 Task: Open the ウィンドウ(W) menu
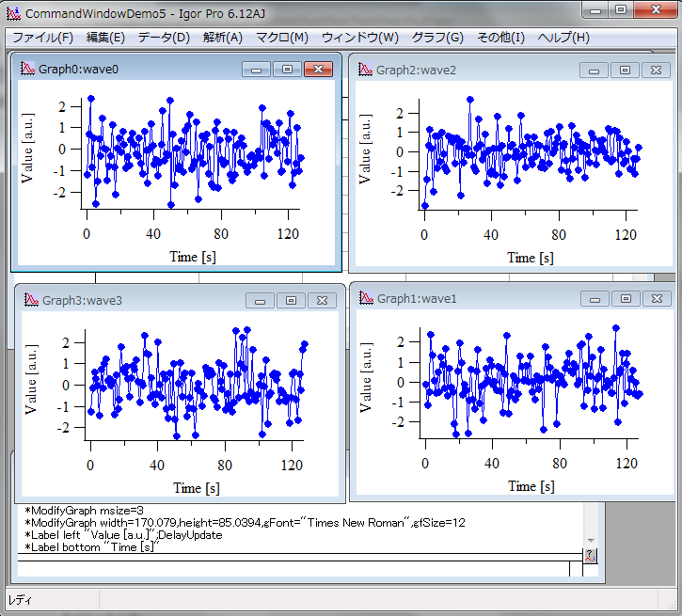coord(359,38)
